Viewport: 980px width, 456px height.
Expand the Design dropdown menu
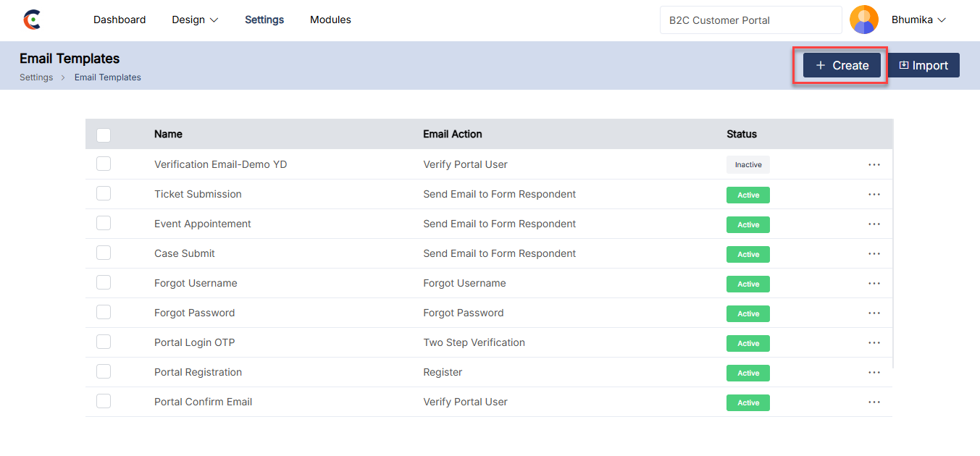195,20
